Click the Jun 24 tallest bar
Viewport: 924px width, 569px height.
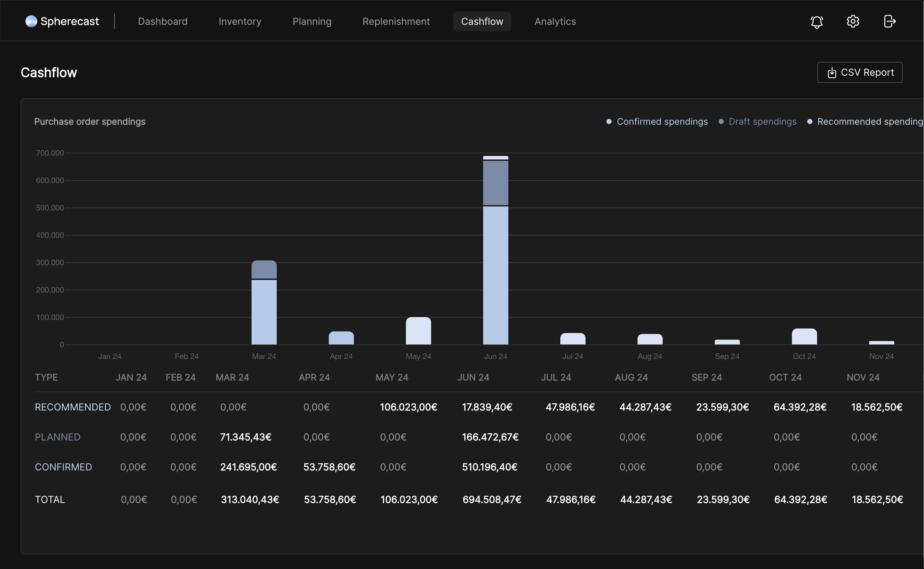(496, 264)
